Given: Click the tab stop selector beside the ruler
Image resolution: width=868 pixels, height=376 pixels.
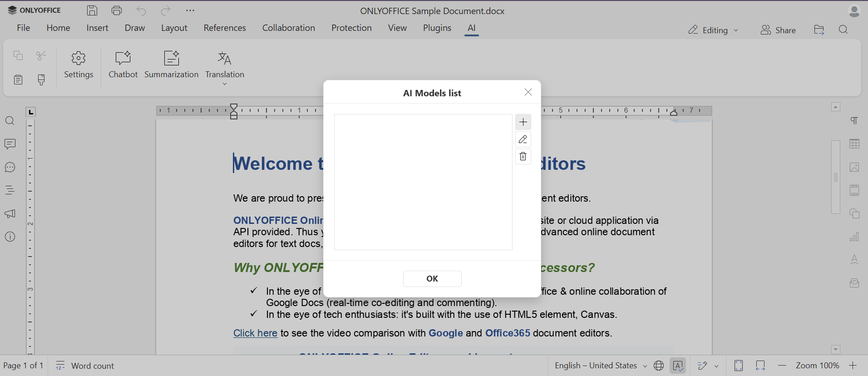Looking at the screenshot, I should (31, 112).
